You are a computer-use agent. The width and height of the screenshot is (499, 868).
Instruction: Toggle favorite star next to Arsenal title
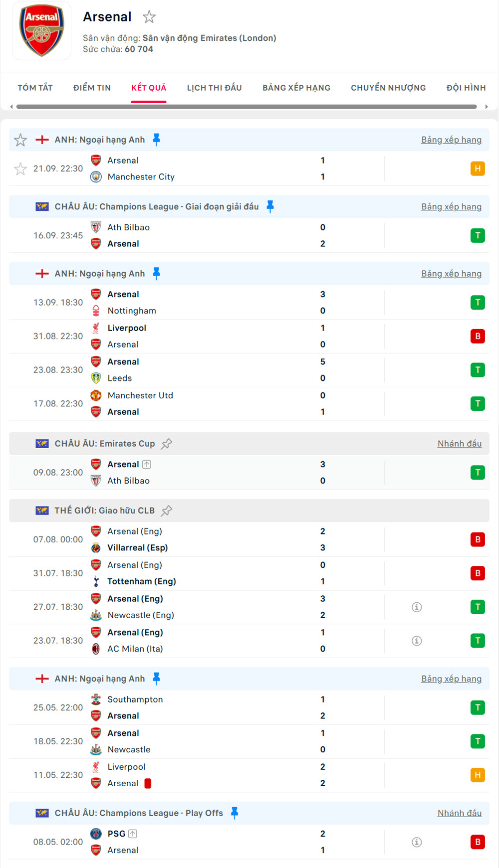[x=149, y=17]
